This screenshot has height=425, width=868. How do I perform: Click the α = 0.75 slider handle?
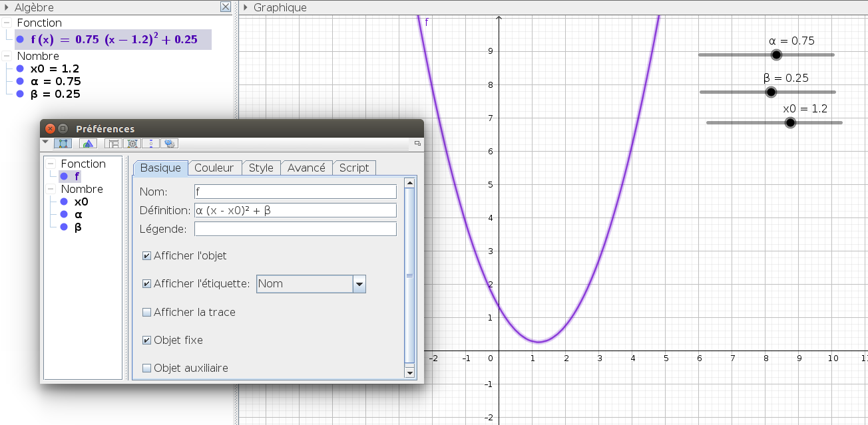pos(775,55)
